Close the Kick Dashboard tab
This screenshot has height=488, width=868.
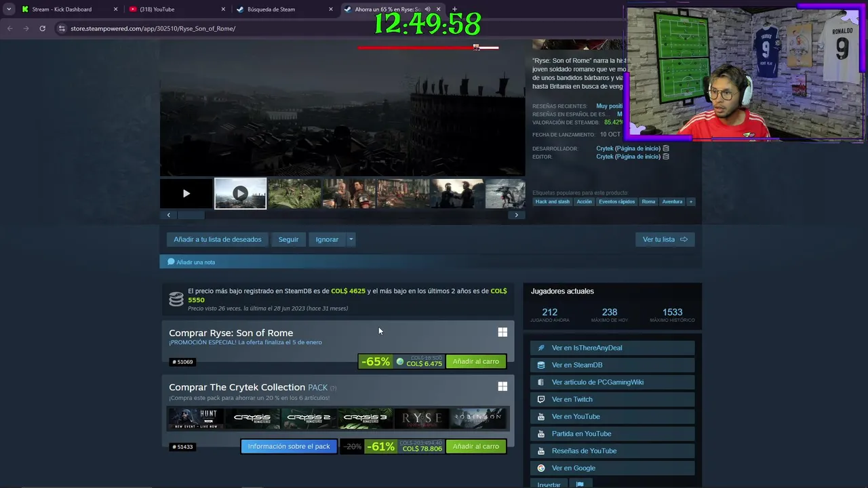[115, 9]
